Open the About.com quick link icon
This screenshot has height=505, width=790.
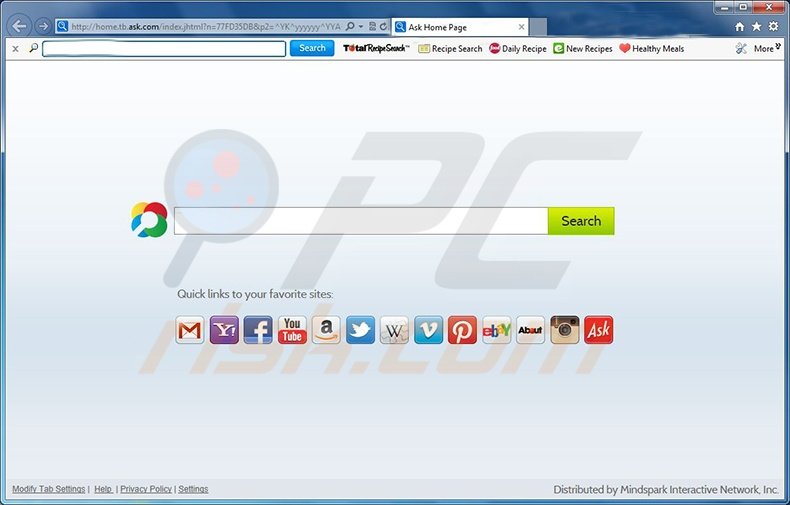pyautogui.click(x=531, y=330)
